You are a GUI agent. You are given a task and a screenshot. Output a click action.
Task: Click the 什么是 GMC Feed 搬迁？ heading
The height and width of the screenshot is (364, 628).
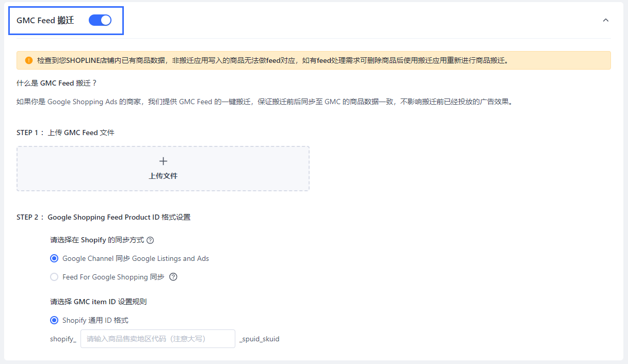tap(57, 83)
